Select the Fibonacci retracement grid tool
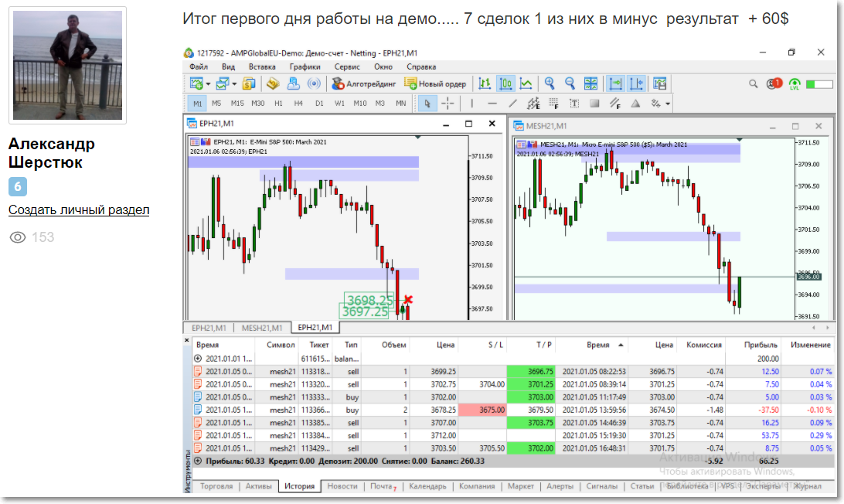 pyautogui.click(x=554, y=104)
